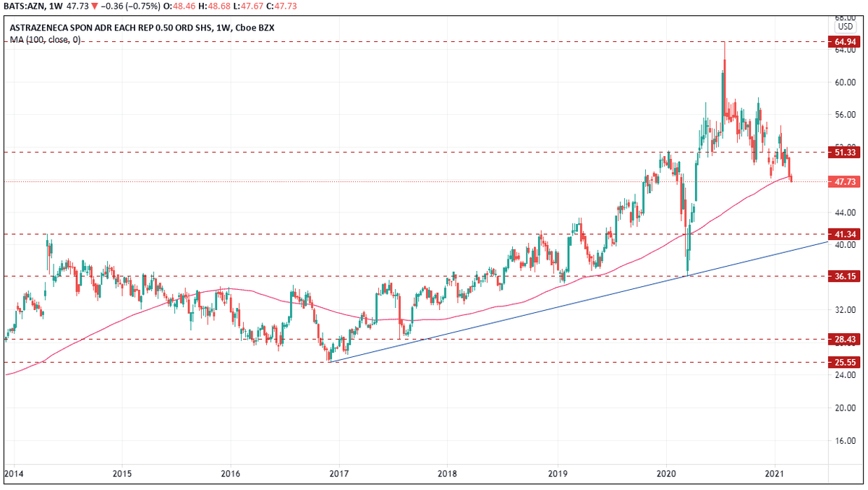The height and width of the screenshot is (490, 868).
Task: Click the 2017 year label on time axis
Action: [339, 475]
